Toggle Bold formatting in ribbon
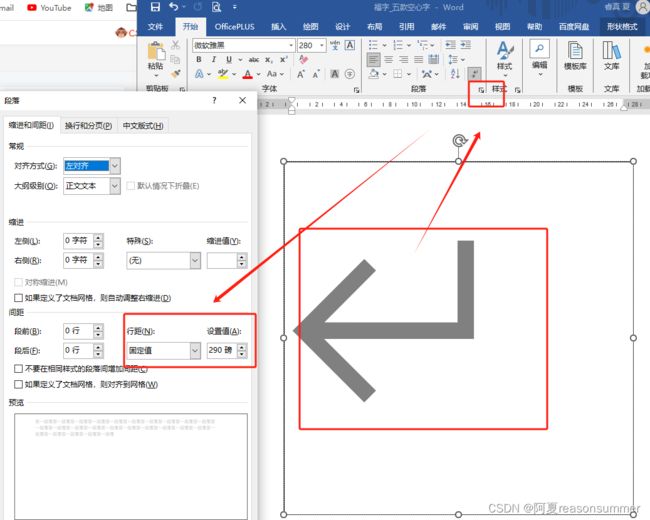650x520 pixels. pyautogui.click(x=199, y=59)
